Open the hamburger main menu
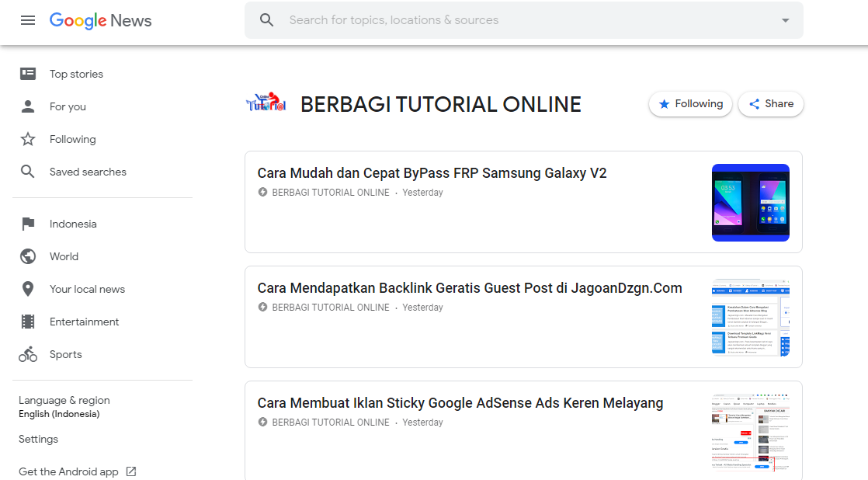Image resolution: width=868 pixels, height=480 pixels. click(28, 20)
